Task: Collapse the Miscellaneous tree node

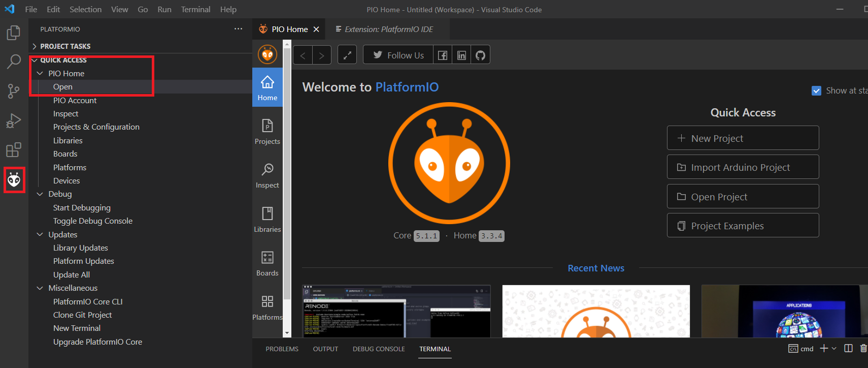Action: (40, 288)
